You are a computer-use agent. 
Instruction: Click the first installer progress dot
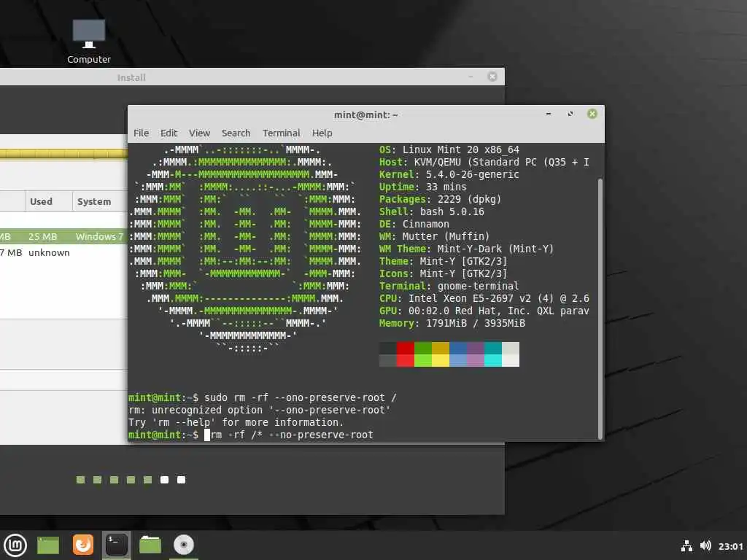[80, 480]
